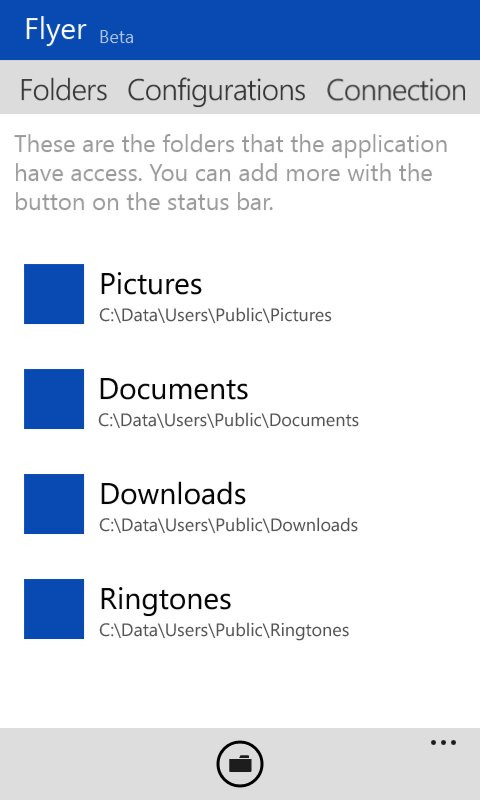This screenshot has height=800, width=480.
Task: Switch to the Folders tab
Action: (63, 90)
